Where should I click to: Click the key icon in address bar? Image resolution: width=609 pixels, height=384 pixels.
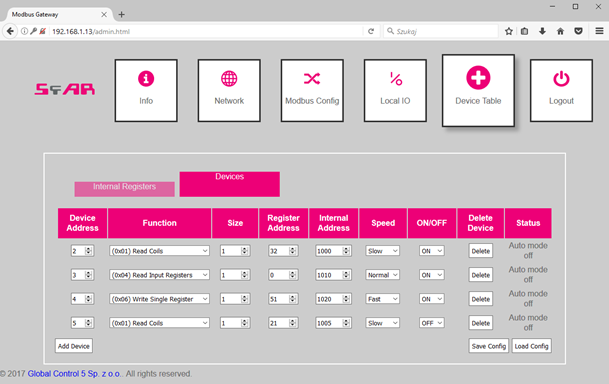33,31
